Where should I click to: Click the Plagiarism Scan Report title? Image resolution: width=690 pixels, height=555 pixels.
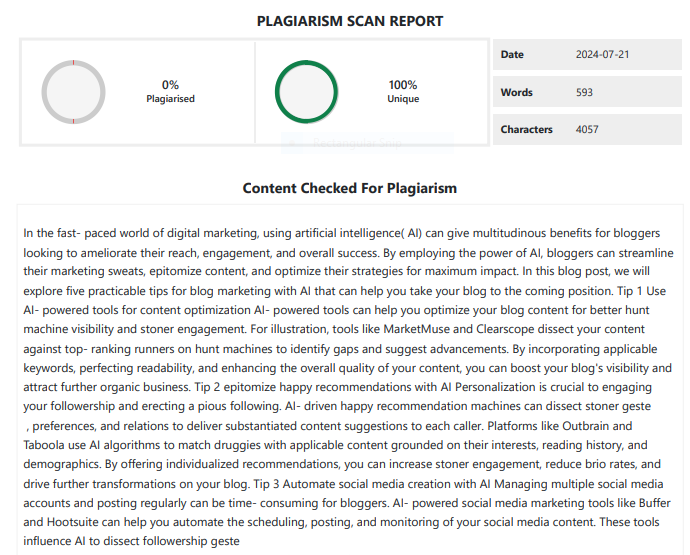(x=350, y=21)
